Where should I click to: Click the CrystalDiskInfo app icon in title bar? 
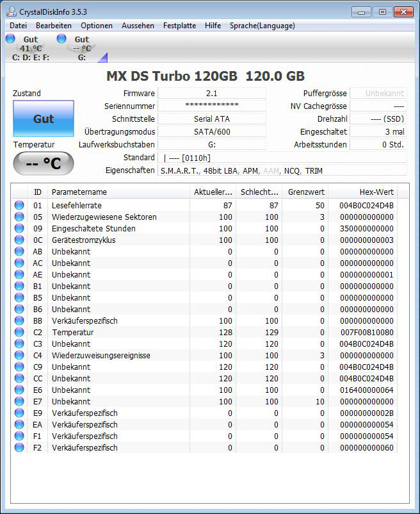tap(11, 12)
